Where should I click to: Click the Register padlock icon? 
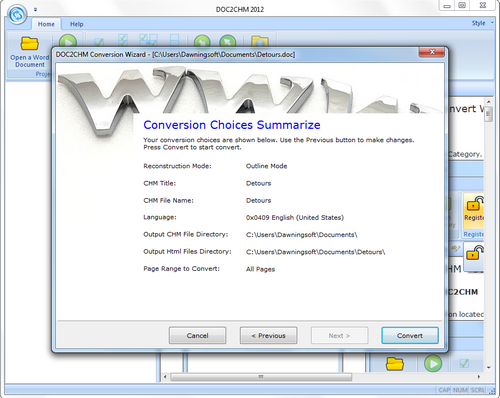tap(474, 203)
